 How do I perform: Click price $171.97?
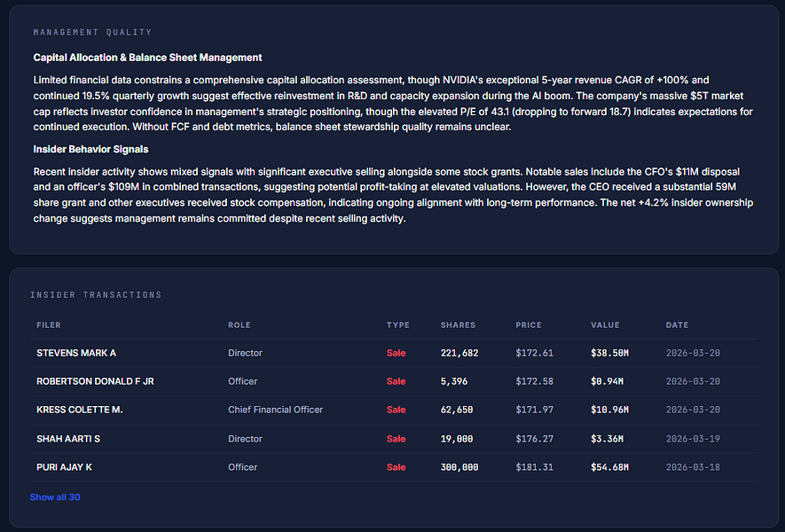(535, 410)
